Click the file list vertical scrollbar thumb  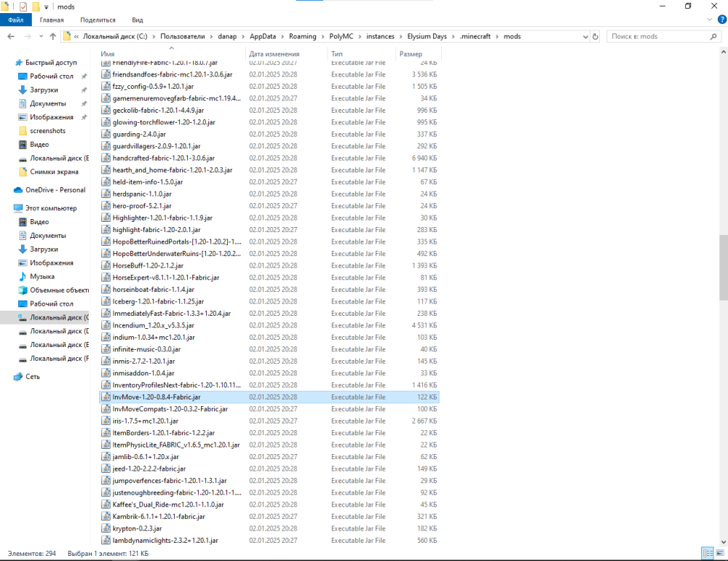[724, 268]
